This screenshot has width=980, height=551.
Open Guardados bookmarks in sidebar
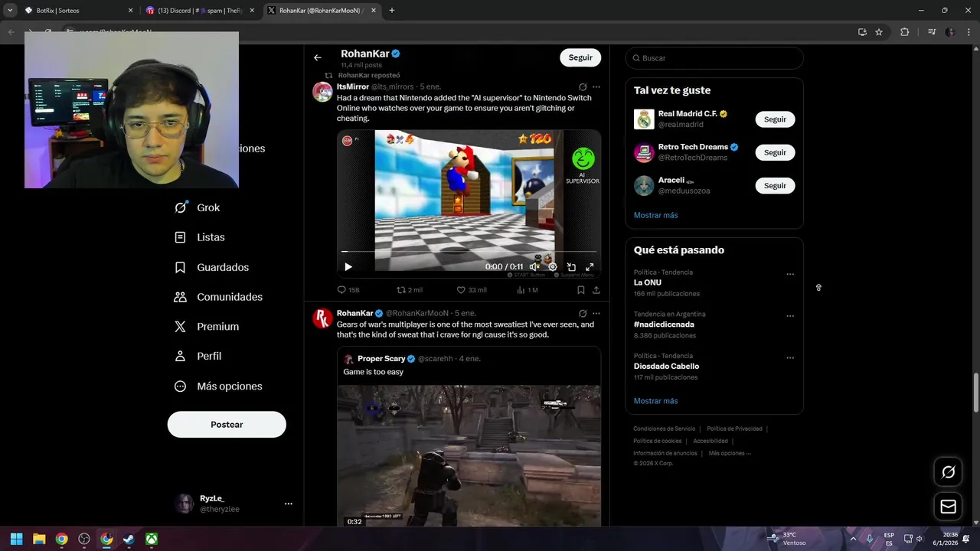[211, 267]
